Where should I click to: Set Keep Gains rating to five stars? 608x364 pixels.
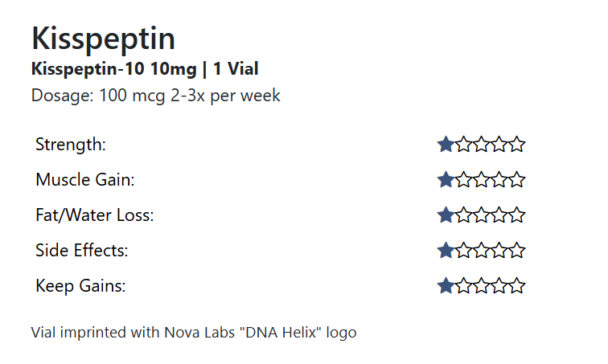tap(517, 286)
